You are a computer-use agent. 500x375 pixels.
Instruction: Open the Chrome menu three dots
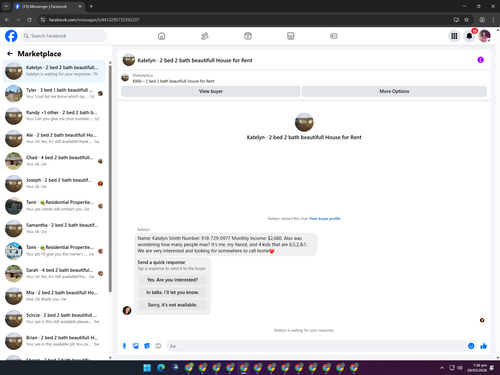(x=493, y=20)
